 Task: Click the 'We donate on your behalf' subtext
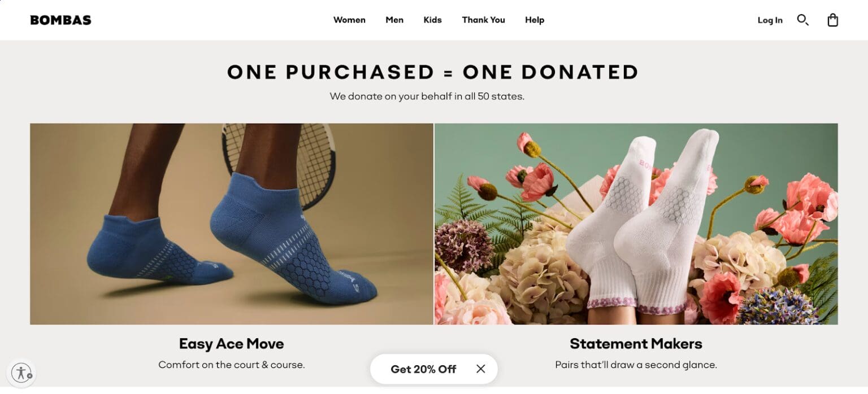pos(427,96)
